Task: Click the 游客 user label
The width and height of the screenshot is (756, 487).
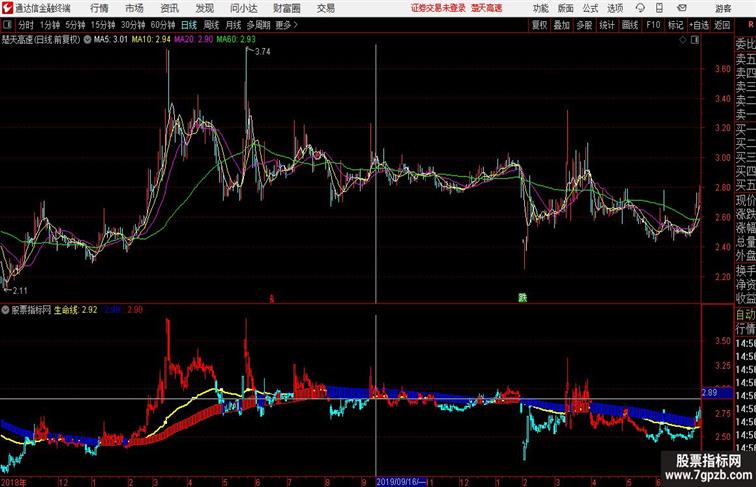Action: (723, 8)
